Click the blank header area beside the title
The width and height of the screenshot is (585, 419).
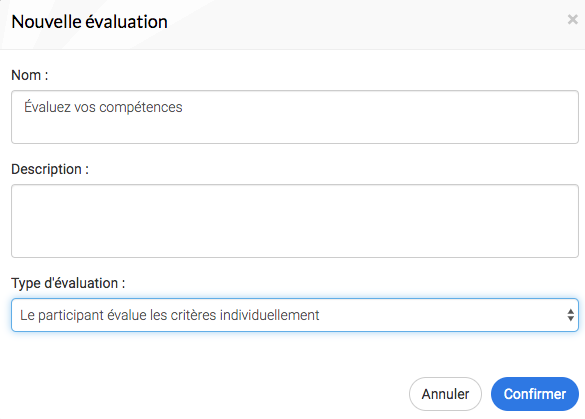[x=366, y=22]
